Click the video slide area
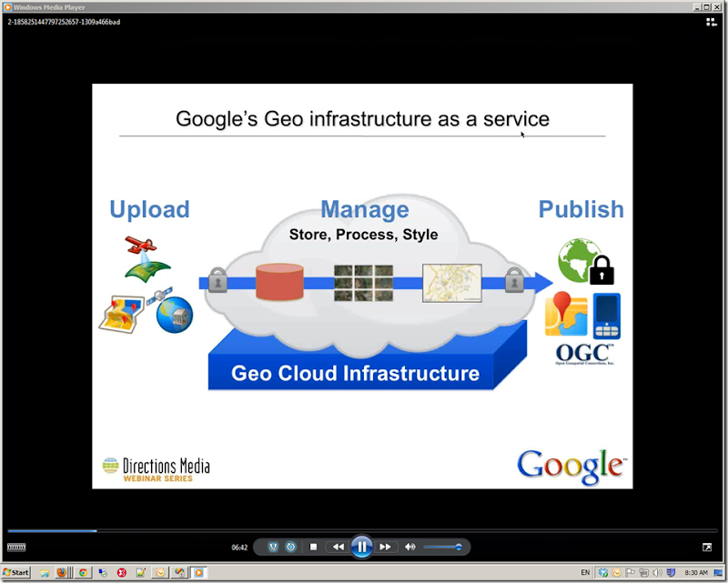This screenshot has width=728, height=583. click(362, 286)
